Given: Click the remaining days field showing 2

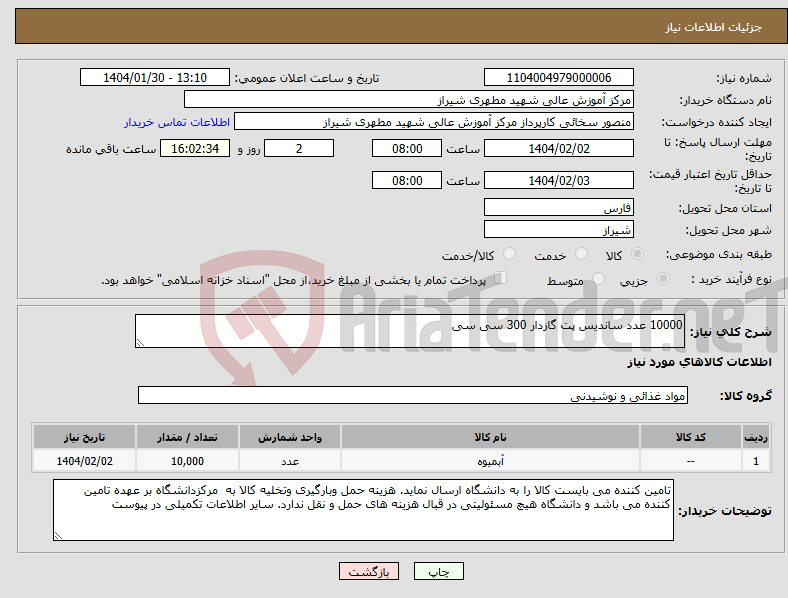Looking at the screenshot, I should (299, 148).
